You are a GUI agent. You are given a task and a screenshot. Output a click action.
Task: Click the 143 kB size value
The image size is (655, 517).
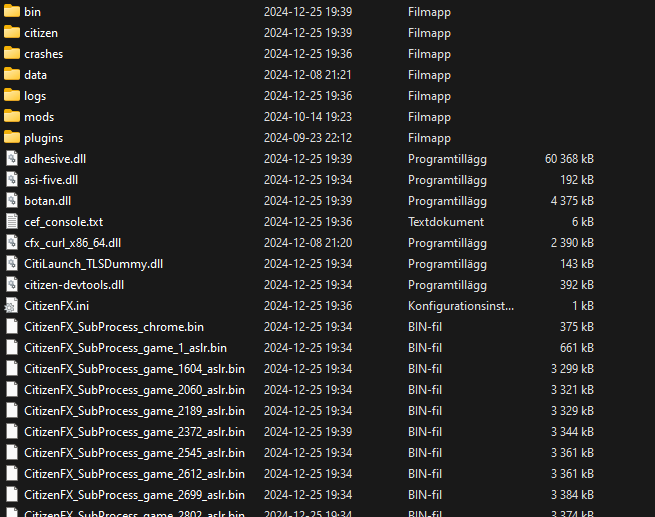tap(577, 264)
